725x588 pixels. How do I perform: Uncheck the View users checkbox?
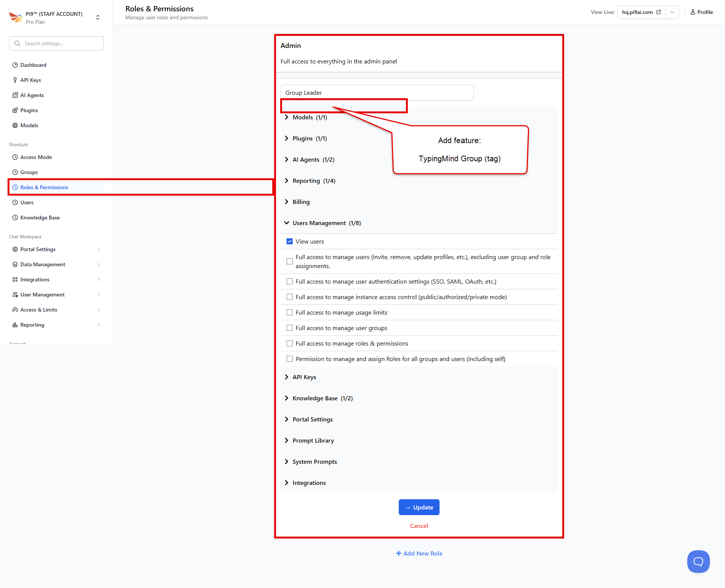pos(290,241)
